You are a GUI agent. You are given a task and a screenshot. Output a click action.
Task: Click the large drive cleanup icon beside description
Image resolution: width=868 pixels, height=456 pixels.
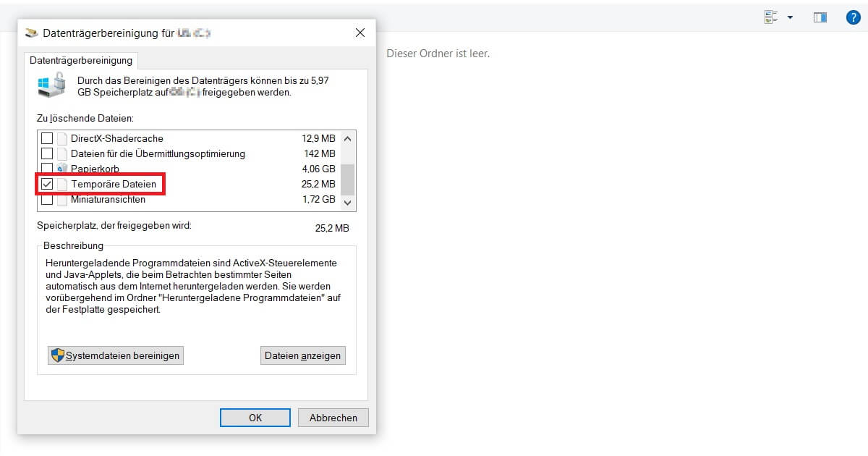tap(51, 86)
